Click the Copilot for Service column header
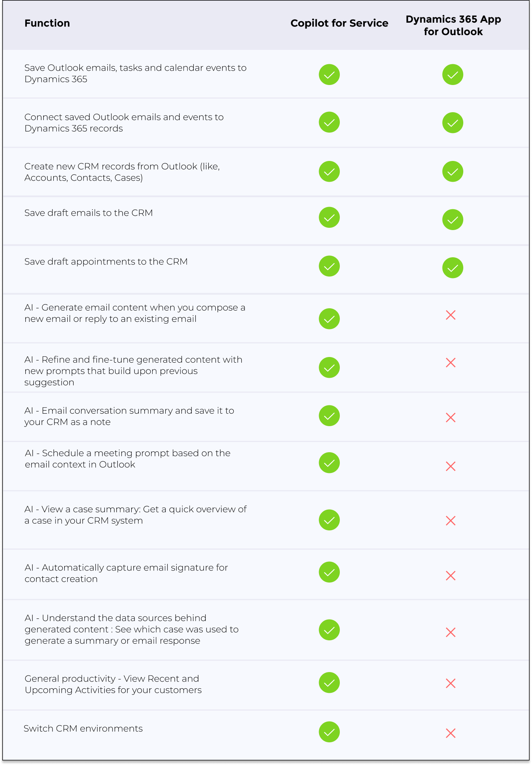 (339, 23)
